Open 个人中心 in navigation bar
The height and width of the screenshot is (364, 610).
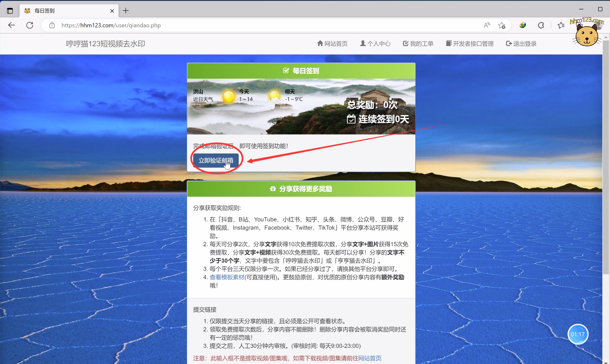pos(375,44)
